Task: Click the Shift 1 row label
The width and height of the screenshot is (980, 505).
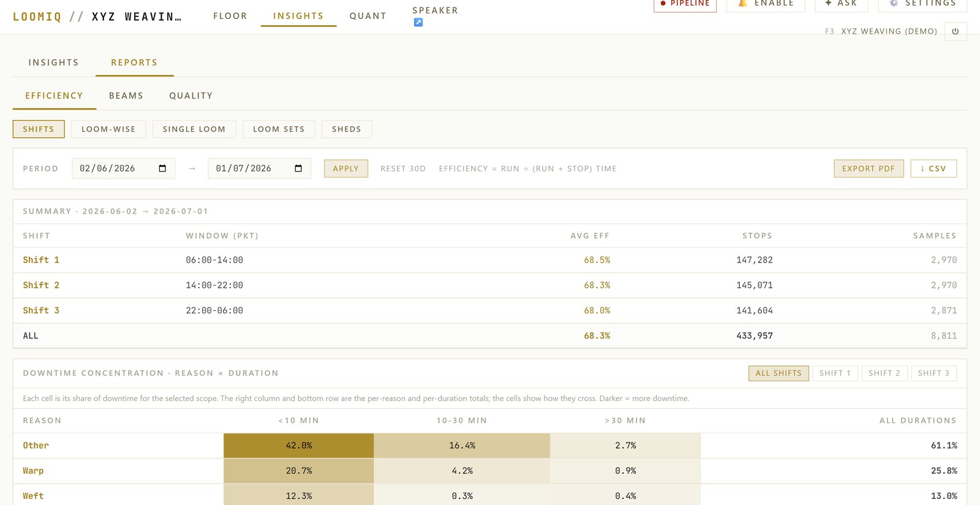Action: (x=41, y=260)
